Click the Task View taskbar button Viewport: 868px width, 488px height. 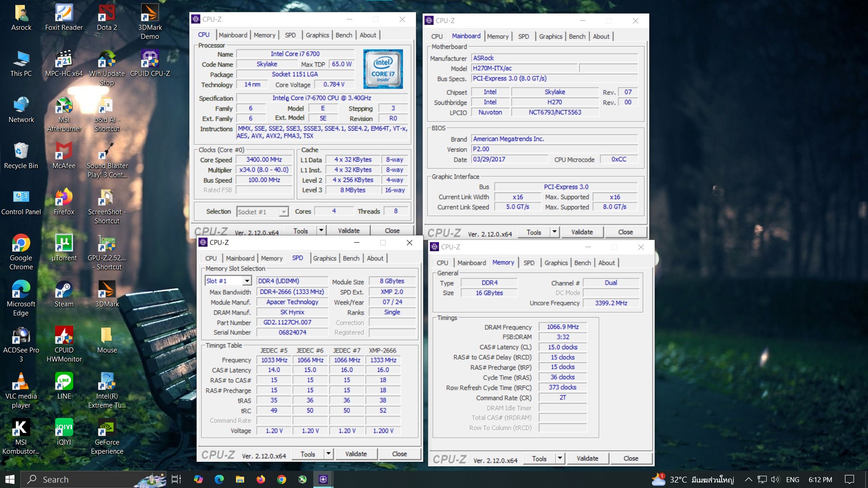[176, 479]
